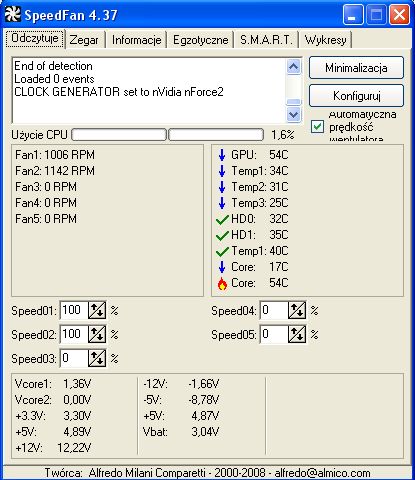Click the -12V: -1,66V reading

click(x=181, y=384)
